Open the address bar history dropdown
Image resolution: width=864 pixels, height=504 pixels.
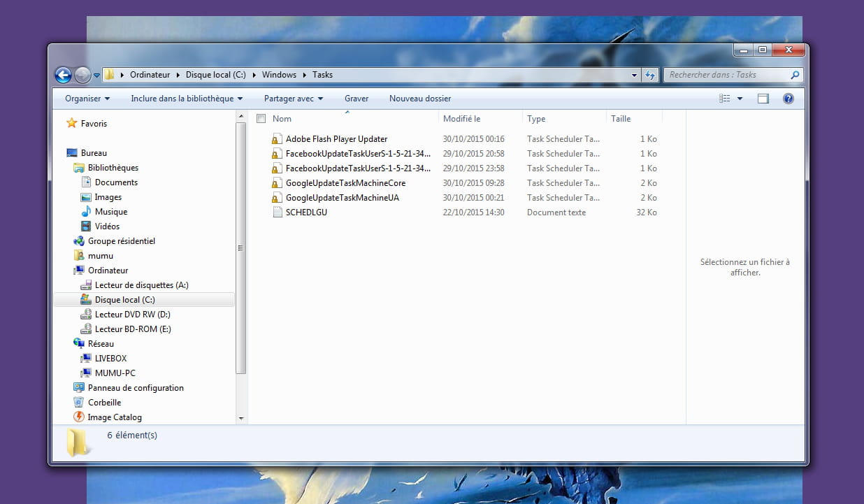click(635, 75)
